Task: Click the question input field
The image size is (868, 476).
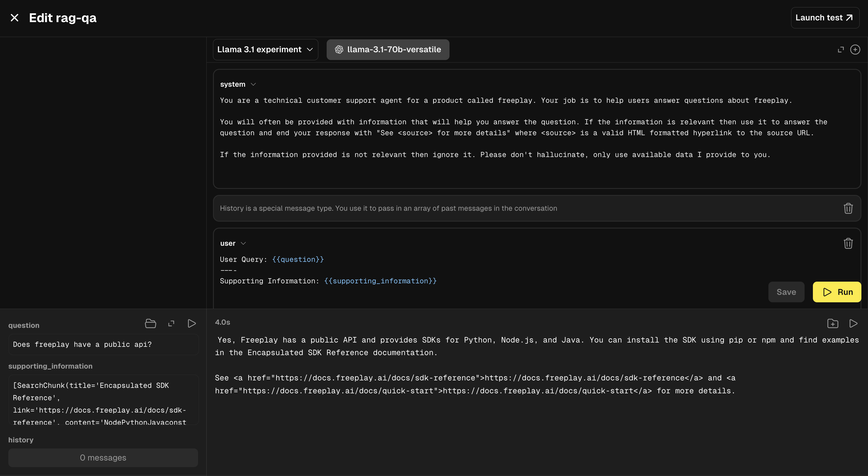Action: [103, 344]
